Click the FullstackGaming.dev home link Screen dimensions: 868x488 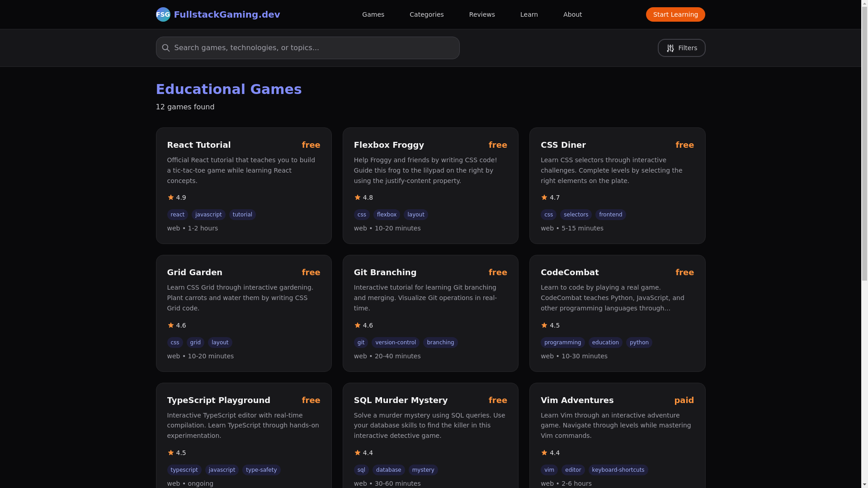pyautogui.click(x=218, y=14)
